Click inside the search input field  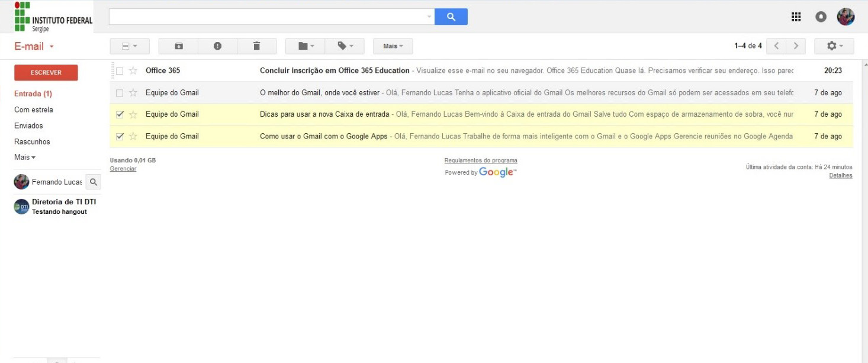266,17
